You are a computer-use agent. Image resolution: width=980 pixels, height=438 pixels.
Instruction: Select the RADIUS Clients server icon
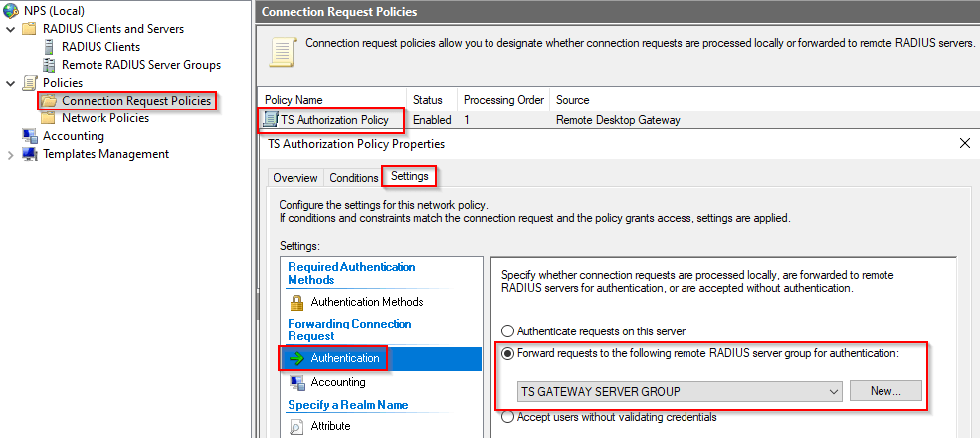(x=48, y=47)
